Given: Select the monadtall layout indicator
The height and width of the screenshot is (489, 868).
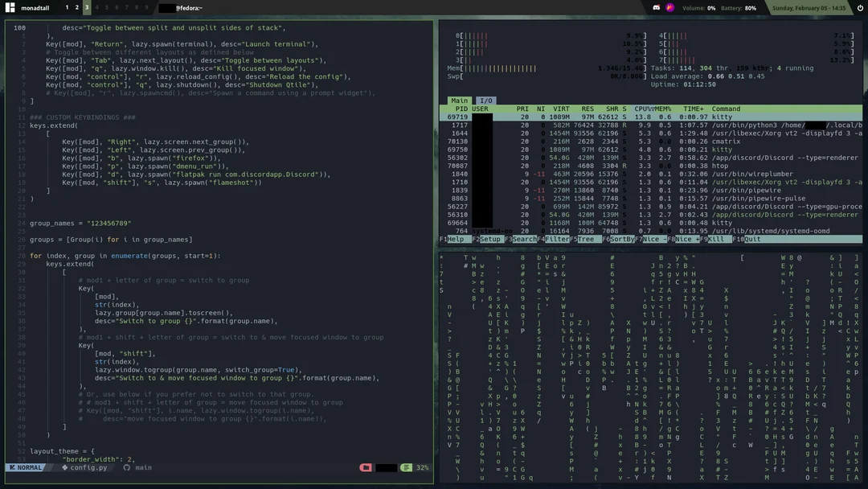Looking at the screenshot, I should [35, 7].
